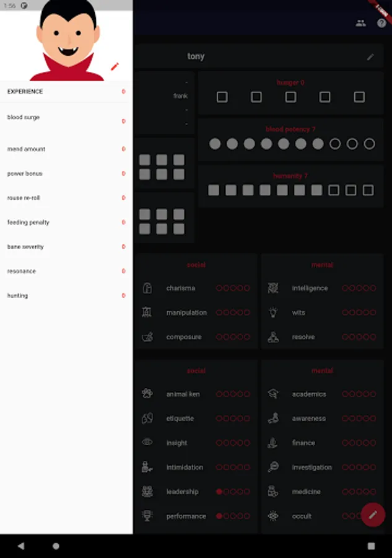Viewport: 392px width, 558px height.
Task: Set academics rating to third dot
Action: [x=359, y=394]
